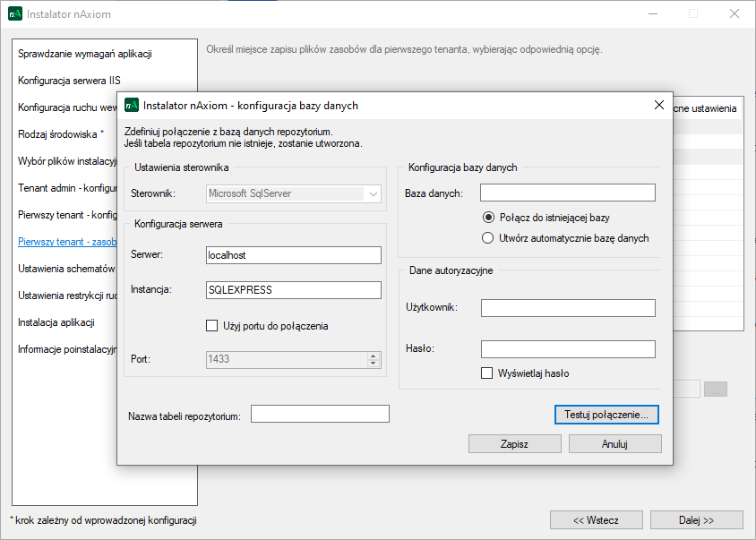
Task: Click the browse ellipsis button behind dialog
Action: click(x=716, y=390)
